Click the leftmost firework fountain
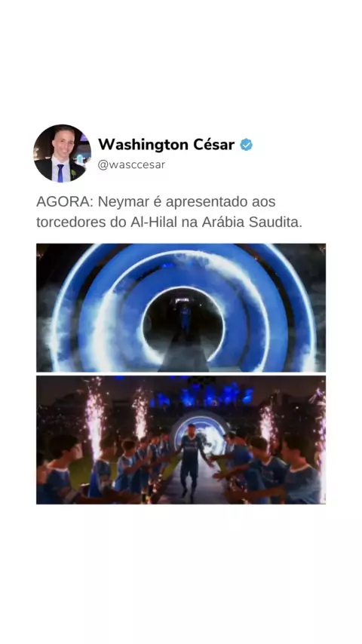362x644 pixels. point(95,417)
